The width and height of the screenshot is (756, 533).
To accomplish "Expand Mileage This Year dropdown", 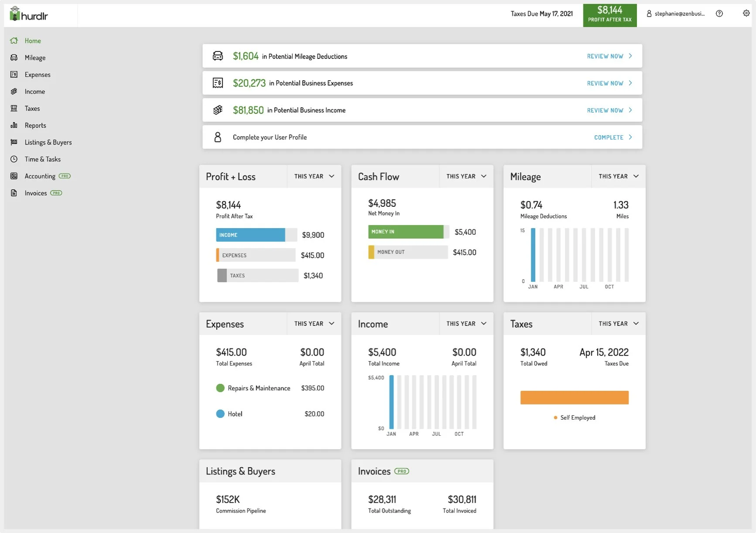I will click(619, 176).
